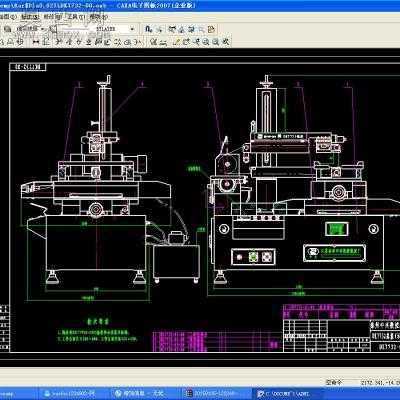Click the last icon in lower toolbar
The width and height of the screenshot is (400, 400).
coord(226,42)
